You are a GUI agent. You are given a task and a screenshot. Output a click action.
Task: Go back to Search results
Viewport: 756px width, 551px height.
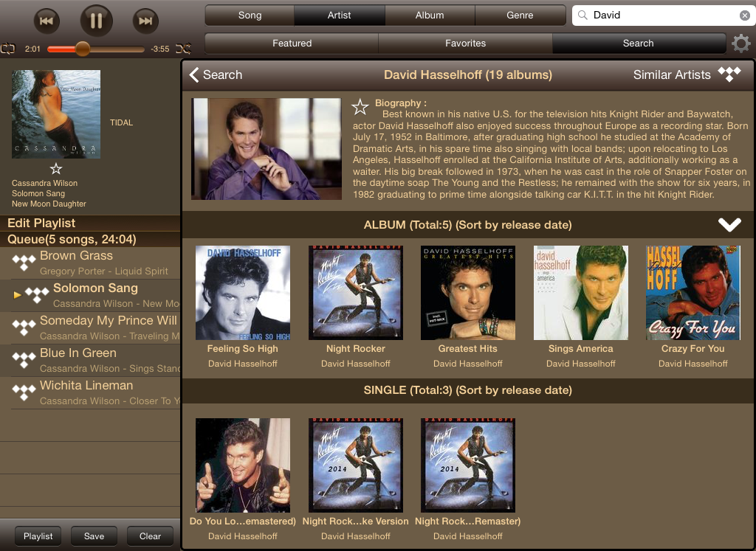(x=216, y=74)
